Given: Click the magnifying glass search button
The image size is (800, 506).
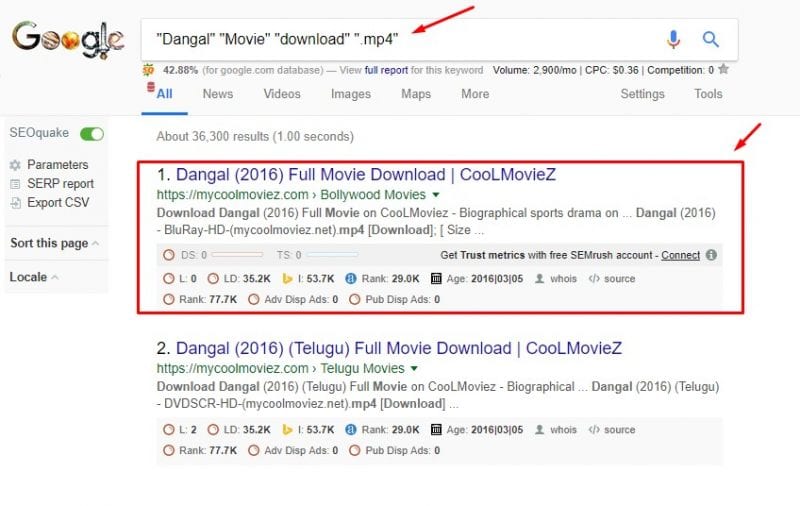Looking at the screenshot, I should coord(711,39).
